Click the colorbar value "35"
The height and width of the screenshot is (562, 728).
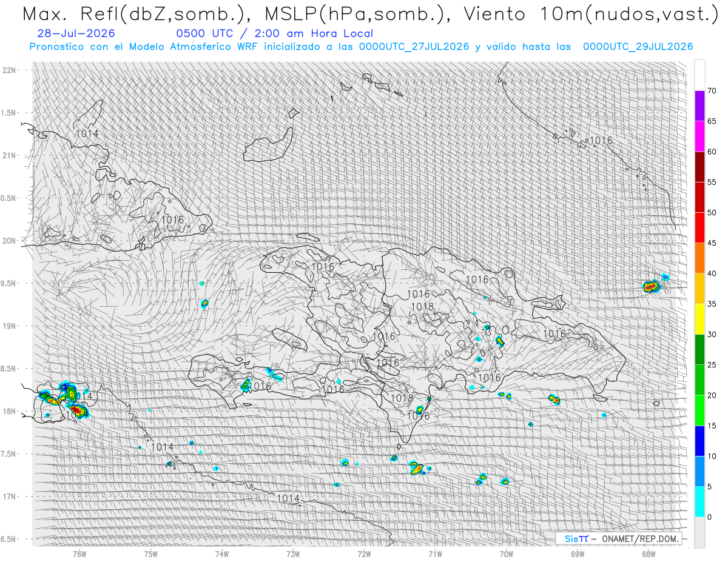click(712, 304)
